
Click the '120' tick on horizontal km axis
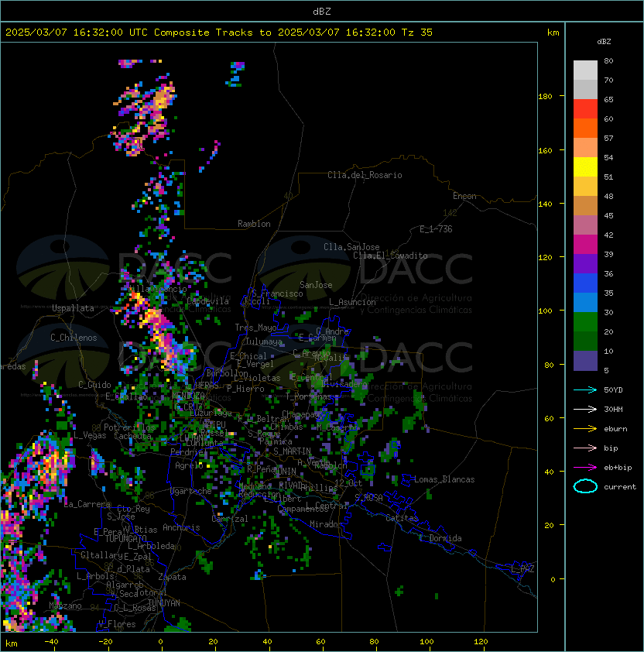(481, 642)
